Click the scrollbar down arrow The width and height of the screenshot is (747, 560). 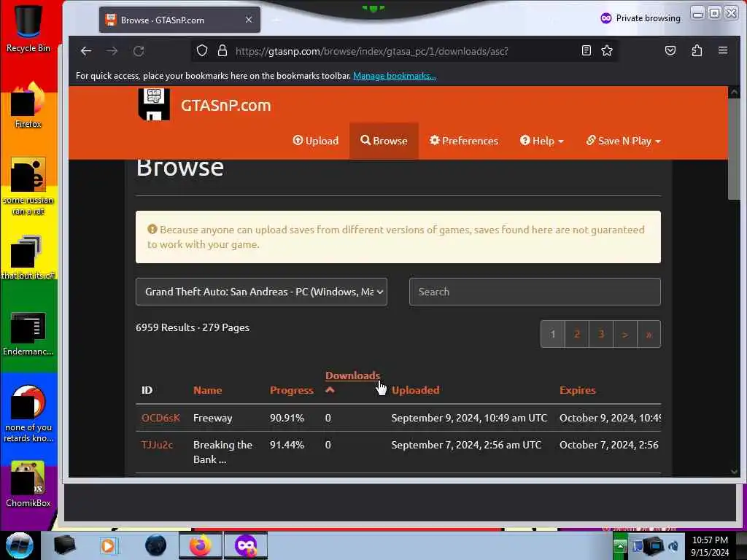734,472
